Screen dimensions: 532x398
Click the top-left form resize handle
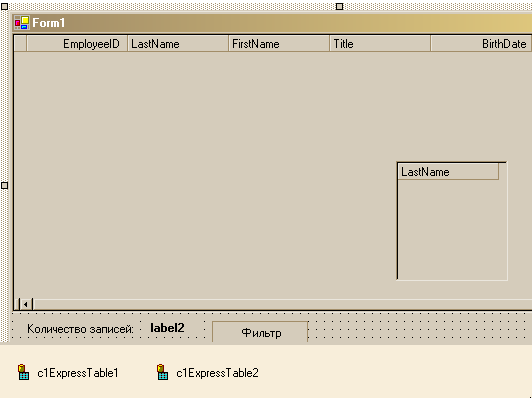(4, 6)
